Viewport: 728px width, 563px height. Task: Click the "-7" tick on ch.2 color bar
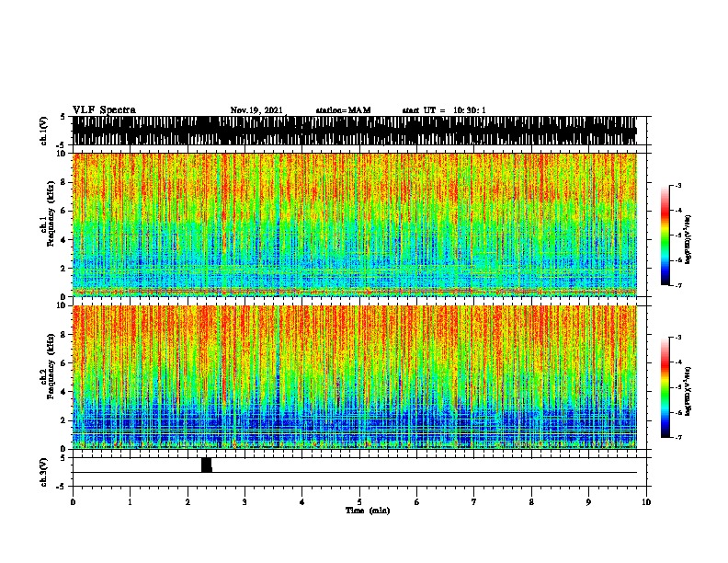(x=677, y=437)
